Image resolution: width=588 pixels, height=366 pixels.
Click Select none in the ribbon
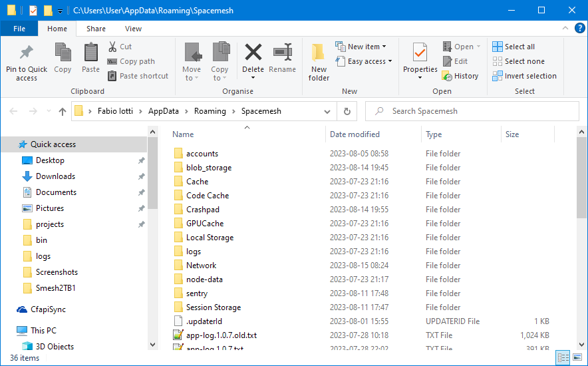518,61
